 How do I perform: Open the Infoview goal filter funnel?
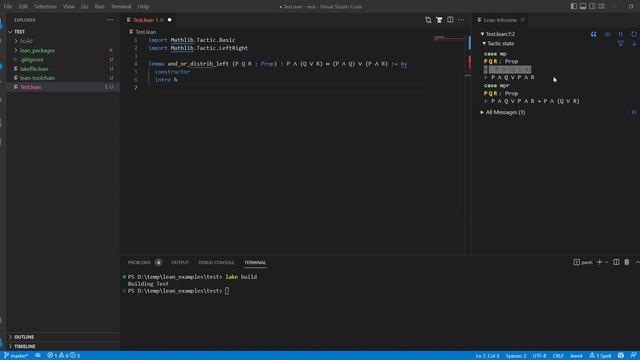tap(620, 43)
